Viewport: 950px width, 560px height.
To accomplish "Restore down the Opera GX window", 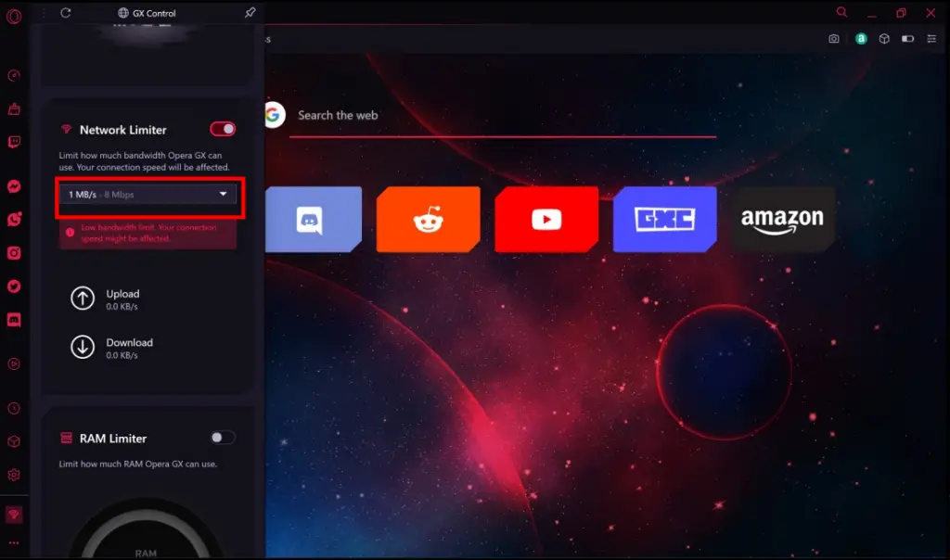I will click(x=901, y=13).
